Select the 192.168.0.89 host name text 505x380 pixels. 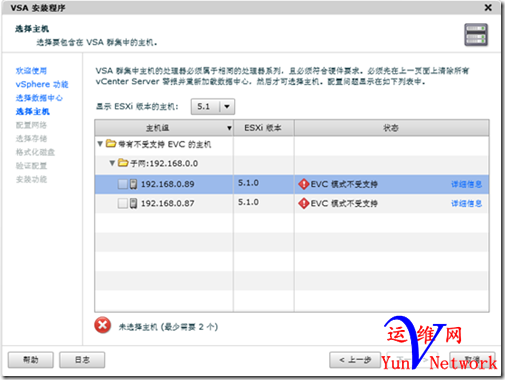pos(168,184)
